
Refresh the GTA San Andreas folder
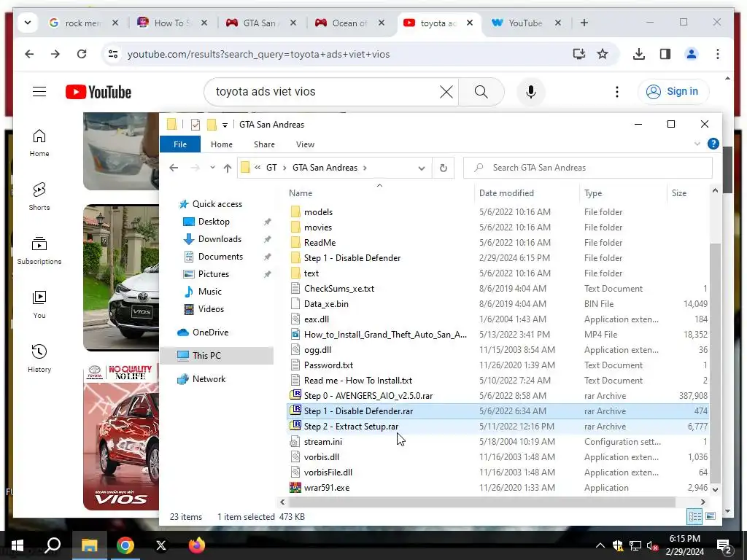443,168
